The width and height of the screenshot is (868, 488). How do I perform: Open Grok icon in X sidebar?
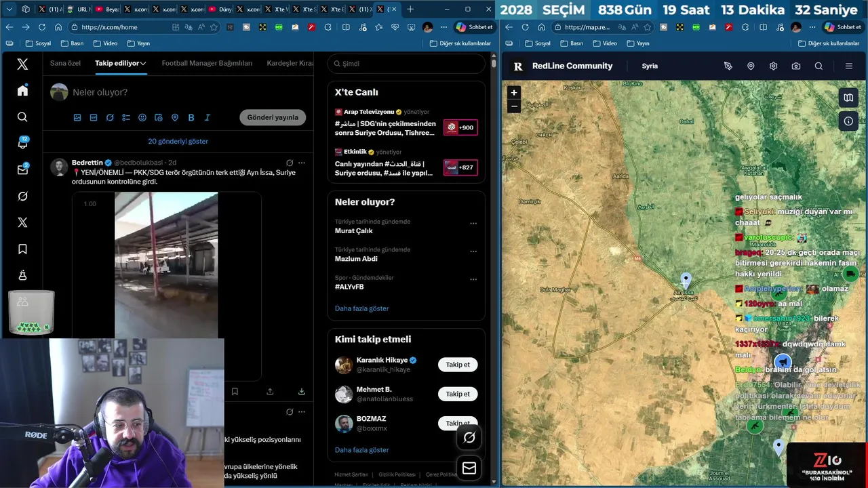pos(22,196)
